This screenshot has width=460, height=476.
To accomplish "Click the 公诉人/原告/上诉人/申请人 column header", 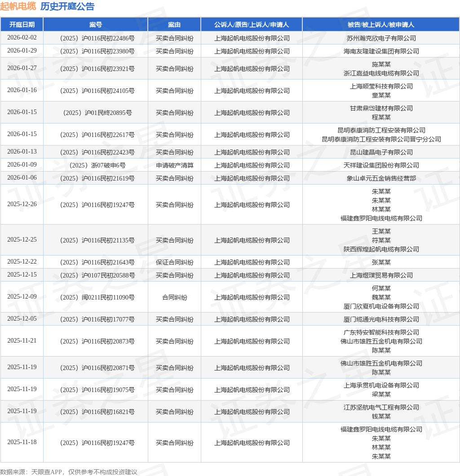I will tap(252, 25).
